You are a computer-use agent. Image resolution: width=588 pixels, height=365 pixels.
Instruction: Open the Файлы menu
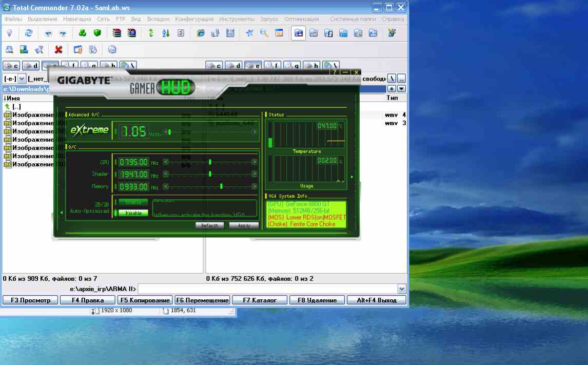pos(13,19)
